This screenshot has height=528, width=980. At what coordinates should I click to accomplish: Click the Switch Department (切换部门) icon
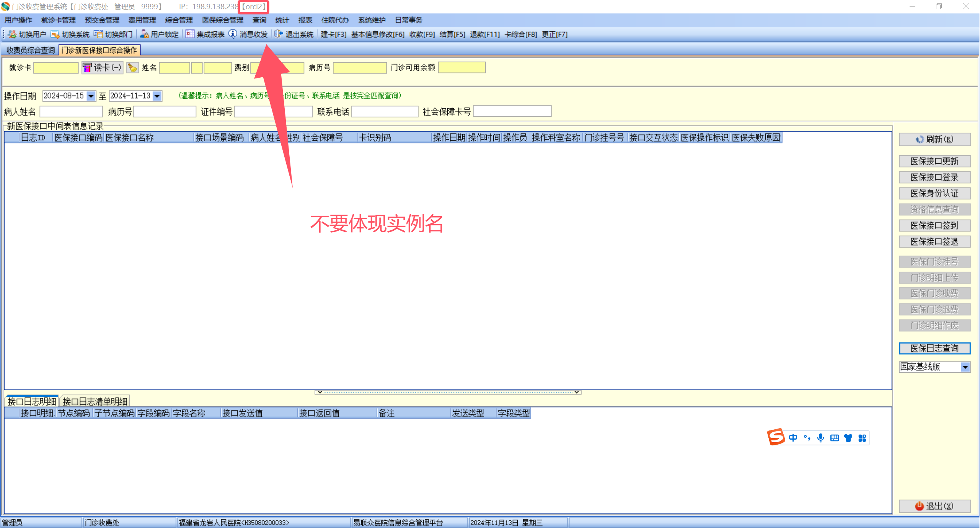pos(98,34)
